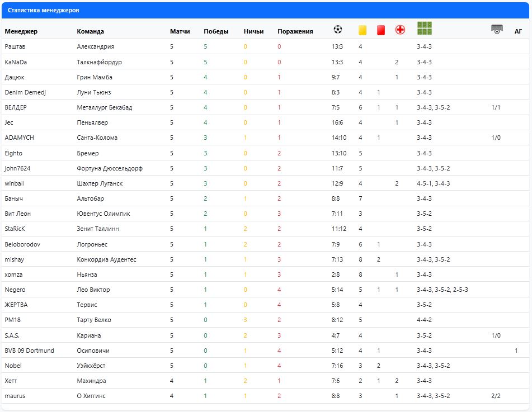The width and height of the screenshot is (532, 412).
Task: Click the yellow card column icon
Action: tap(362, 30)
